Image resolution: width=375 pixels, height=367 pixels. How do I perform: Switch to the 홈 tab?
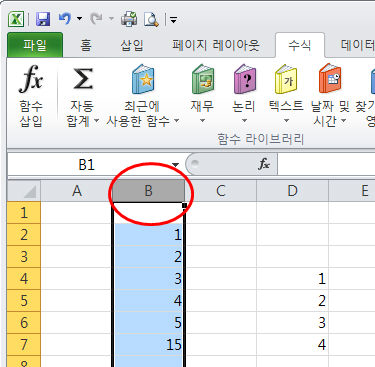pyautogui.click(x=86, y=45)
